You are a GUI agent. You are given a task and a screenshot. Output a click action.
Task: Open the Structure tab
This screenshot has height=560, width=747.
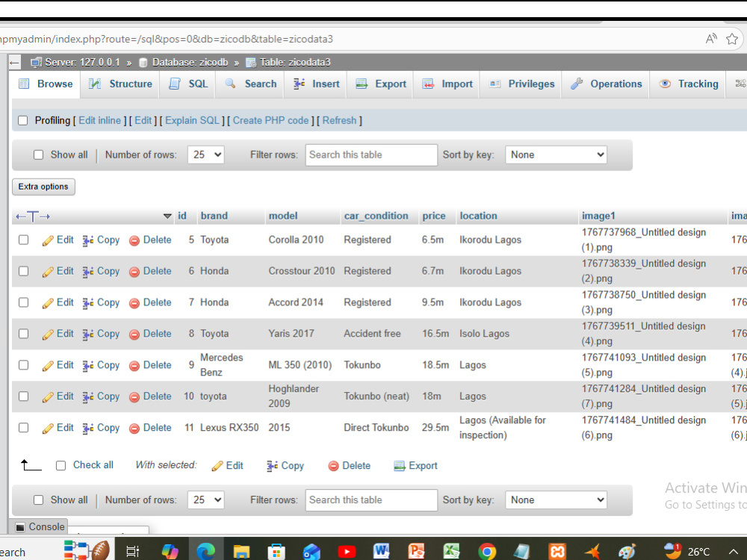pyautogui.click(x=120, y=84)
